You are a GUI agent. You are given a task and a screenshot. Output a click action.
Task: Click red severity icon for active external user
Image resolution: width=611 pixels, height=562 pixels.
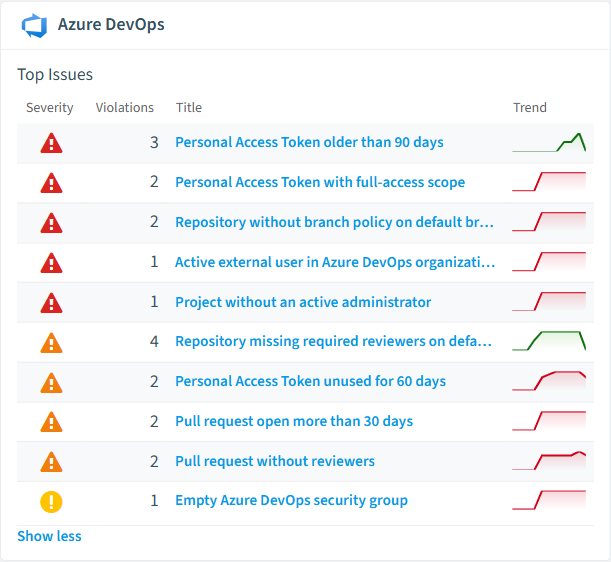tap(51, 263)
